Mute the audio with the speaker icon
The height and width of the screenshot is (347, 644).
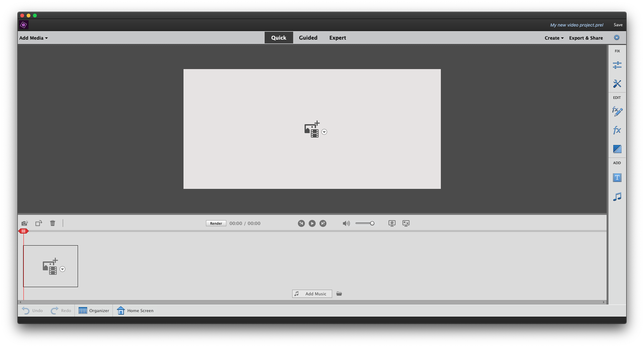click(346, 223)
